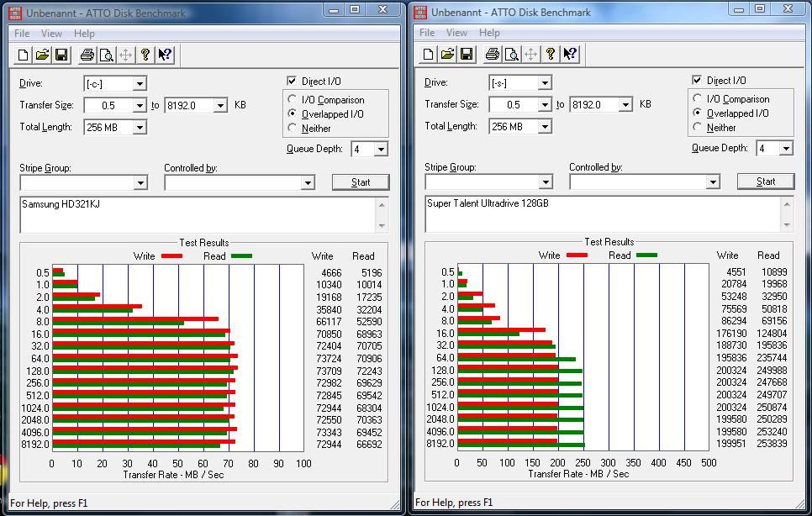Image resolution: width=812 pixels, height=516 pixels.
Task: Click Start button in right window
Action: click(x=766, y=182)
